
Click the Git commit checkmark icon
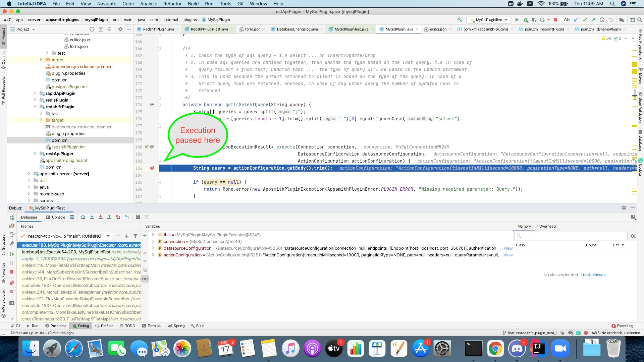(585, 20)
